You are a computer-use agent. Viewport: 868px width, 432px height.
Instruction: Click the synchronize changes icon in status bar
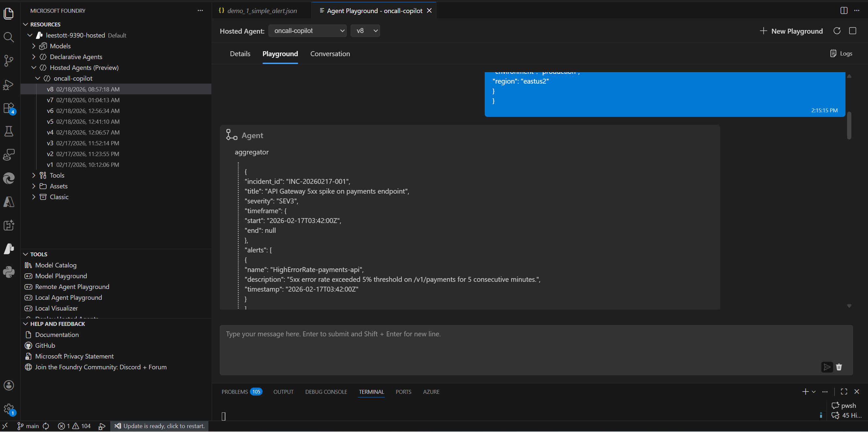coord(46,426)
